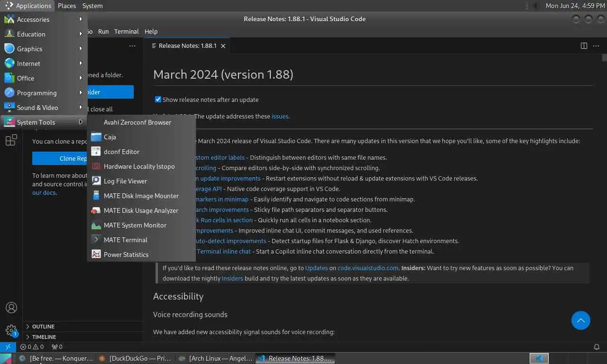The width and height of the screenshot is (607, 364).
Task: Click the VS Code icon in bottom panel tray
Action: pyautogui.click(x=539, y=358)
